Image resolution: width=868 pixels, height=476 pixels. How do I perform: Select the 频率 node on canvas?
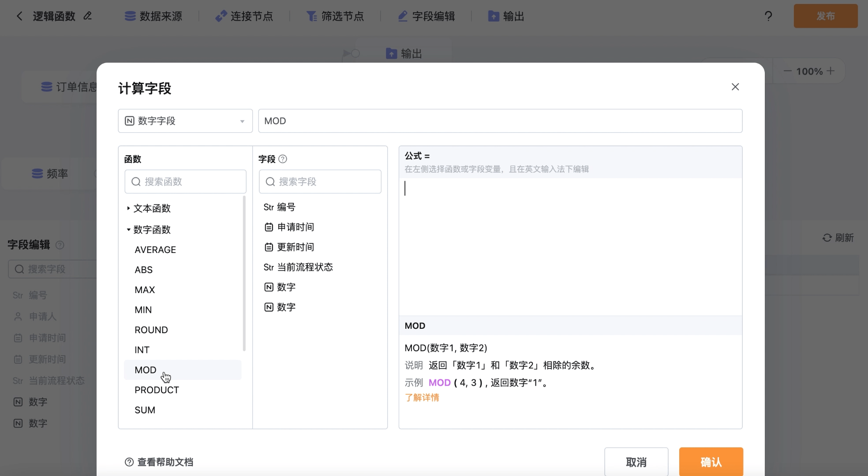[49, 174]
